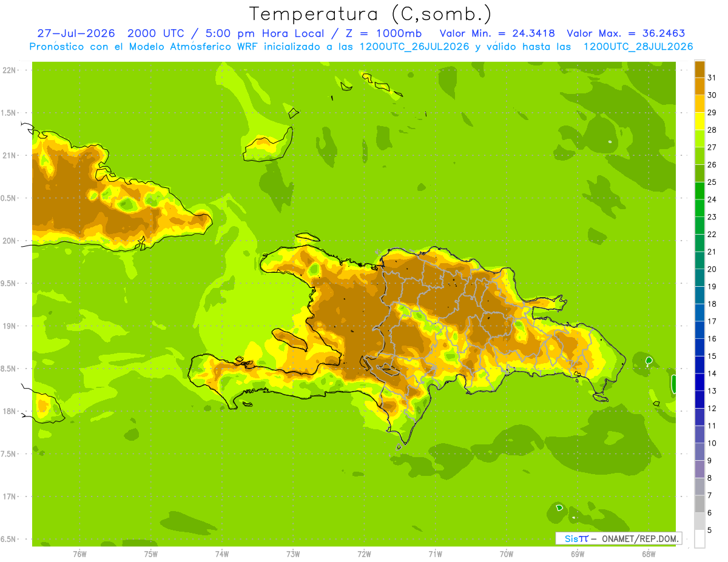This screenshot has height=562, width=728.
Task: Click the '10' legend value
Action: pyautogui.click(x=712, y=443)
